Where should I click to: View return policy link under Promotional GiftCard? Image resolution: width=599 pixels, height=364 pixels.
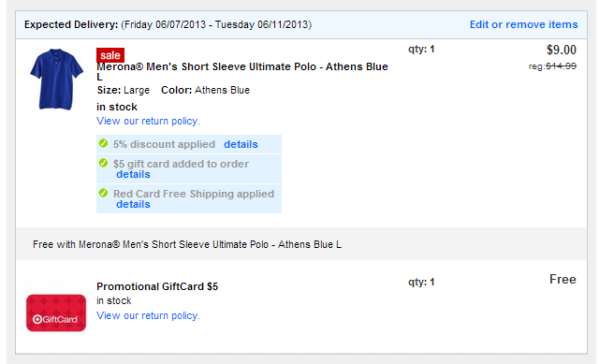click(x=148, y=316)
